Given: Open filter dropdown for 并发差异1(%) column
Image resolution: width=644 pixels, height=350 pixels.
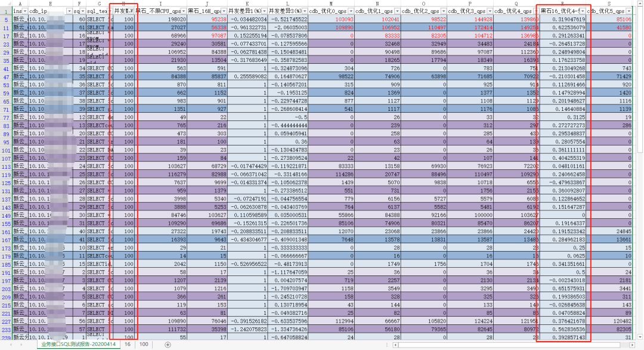Looking at the screenshot, I should click(x=265, y=11).
